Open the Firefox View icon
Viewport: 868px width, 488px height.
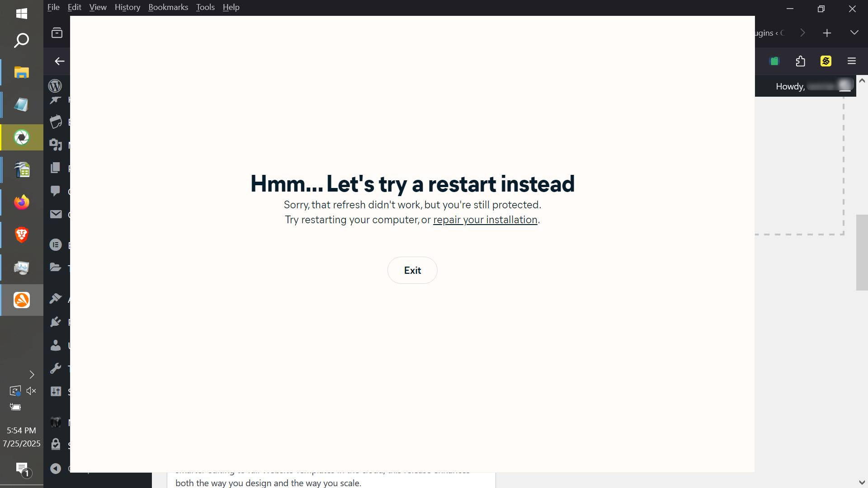(x=57, y=33)
